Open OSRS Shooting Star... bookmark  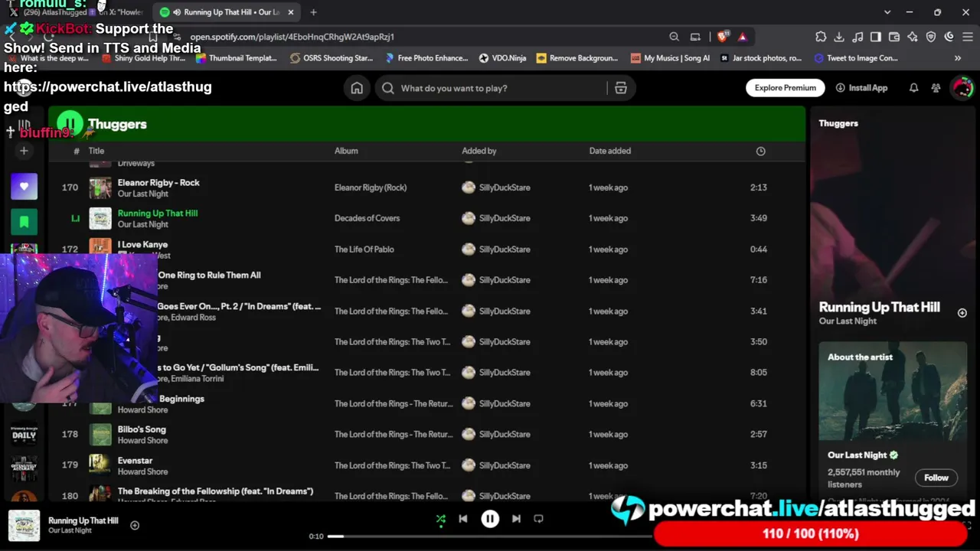(x=332, y=58)
